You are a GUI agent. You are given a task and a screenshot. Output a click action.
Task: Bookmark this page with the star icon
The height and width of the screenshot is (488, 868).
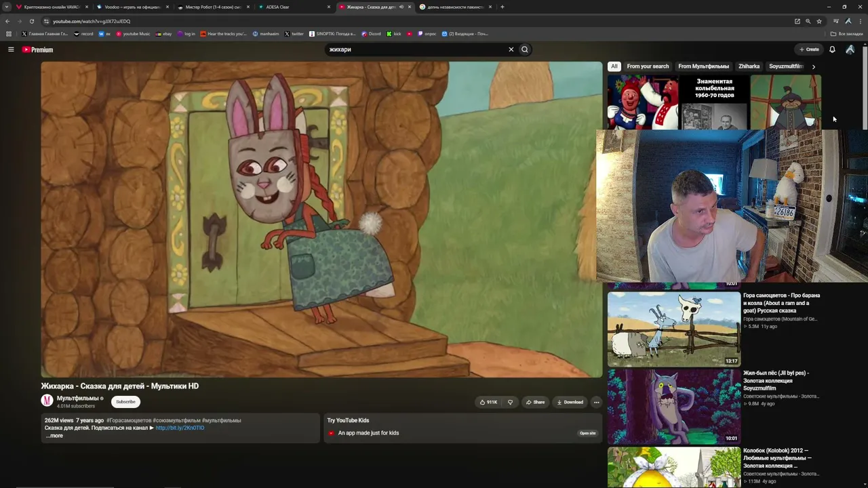[x=819, y=21]
